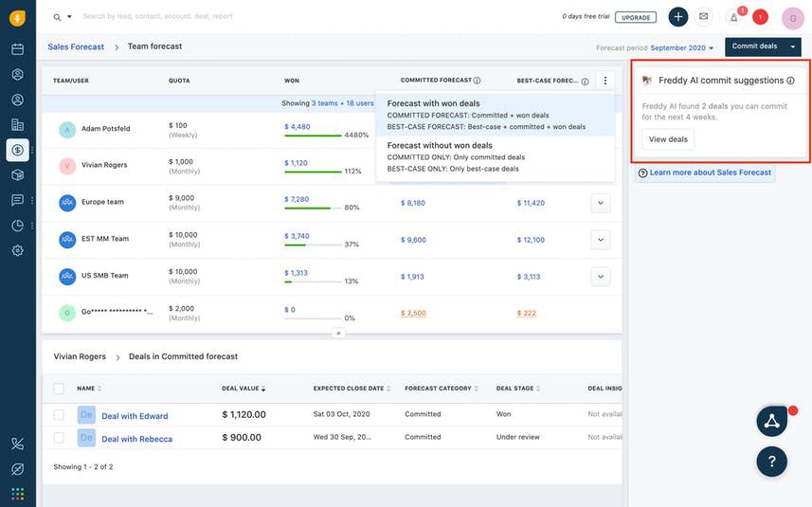812x507 pixels.
Task: Go to Sales Forecast breadcrumb
Action: tap(76, 46)
